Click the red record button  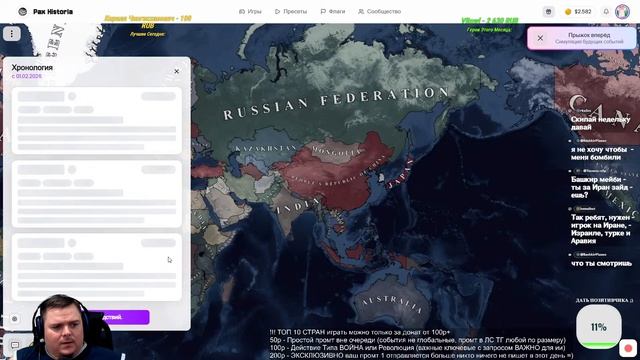coord(628,348)
